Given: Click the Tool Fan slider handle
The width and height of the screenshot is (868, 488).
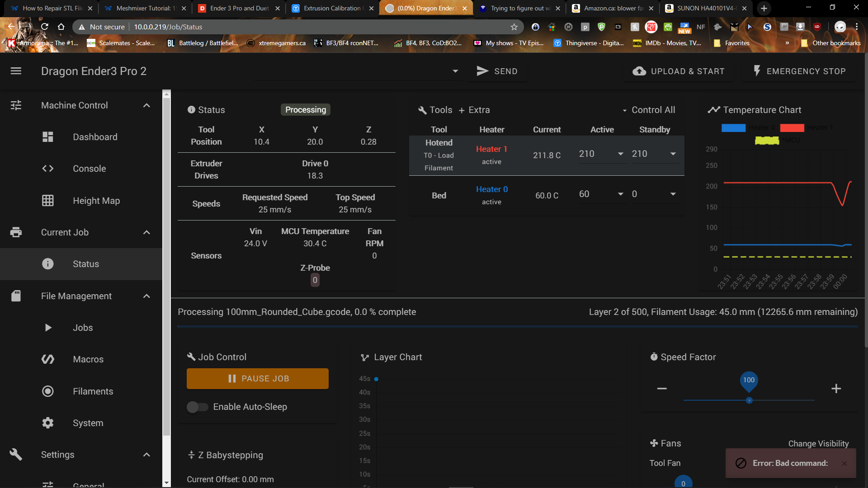Looking at the screenshot, I should 683,482.
